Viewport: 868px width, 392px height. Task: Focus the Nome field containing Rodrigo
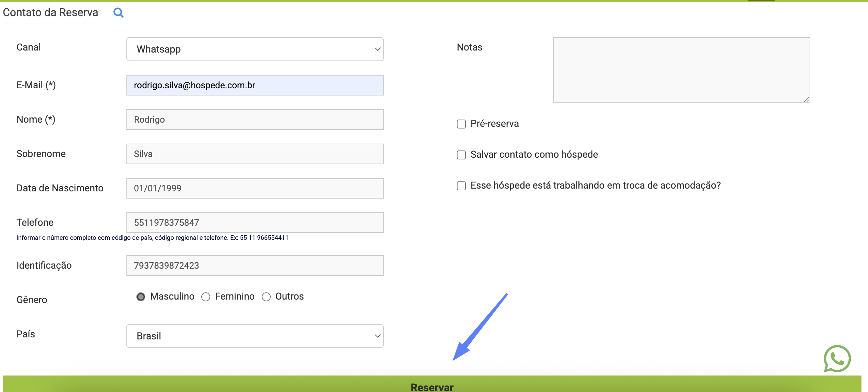(x=255, y=120)
